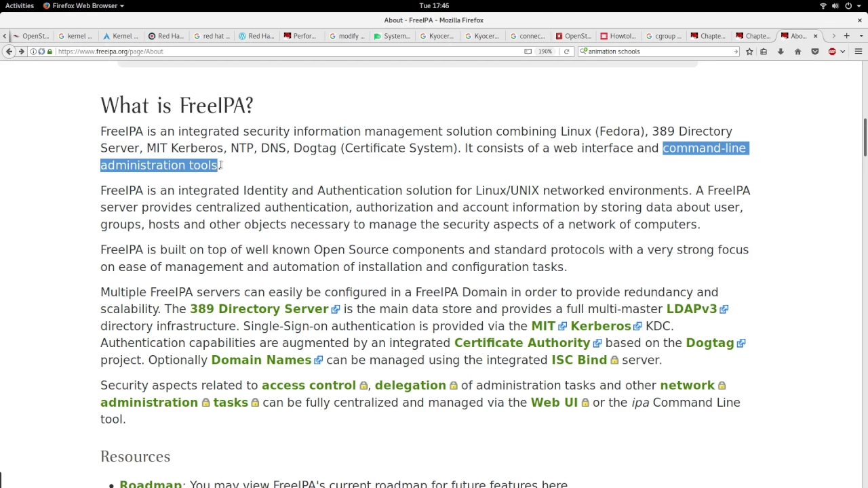
Task: Switch to the System... tab
Action: click(392, 36)
